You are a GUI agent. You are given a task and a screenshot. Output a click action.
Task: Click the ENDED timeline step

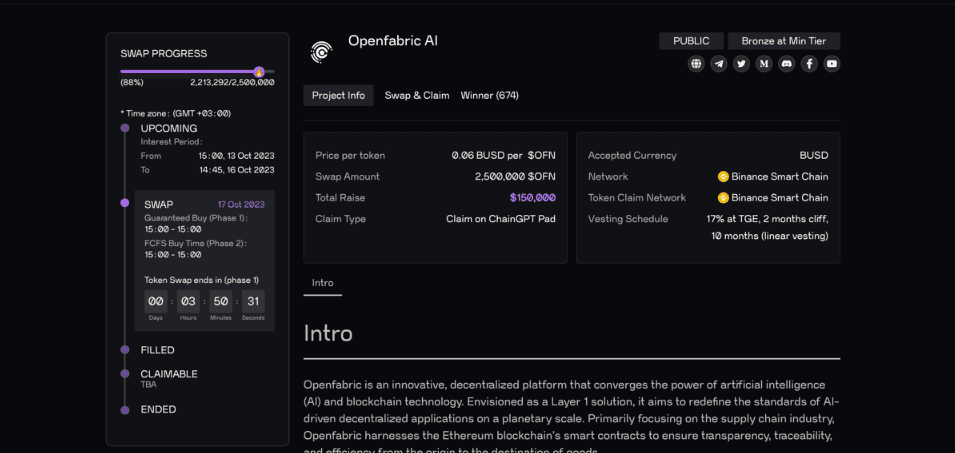pos(158,410)
